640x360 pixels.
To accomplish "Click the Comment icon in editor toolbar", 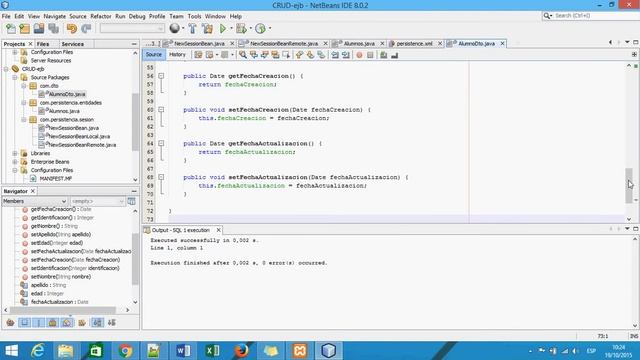I will click(383, 55).
